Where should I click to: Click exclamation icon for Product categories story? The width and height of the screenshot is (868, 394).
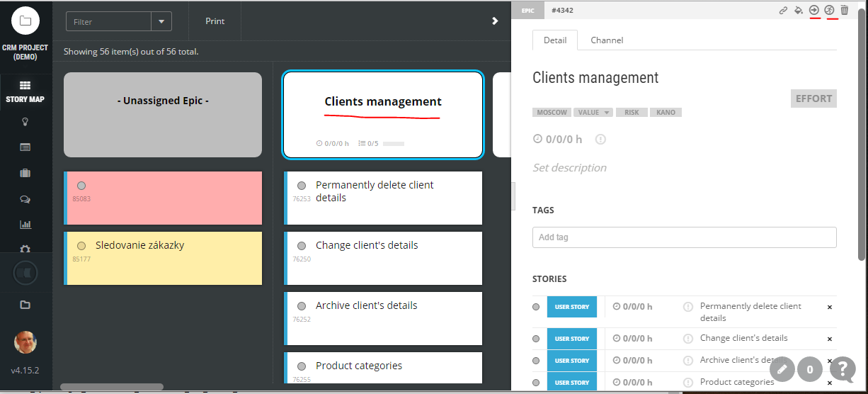[x=688, y=383]
